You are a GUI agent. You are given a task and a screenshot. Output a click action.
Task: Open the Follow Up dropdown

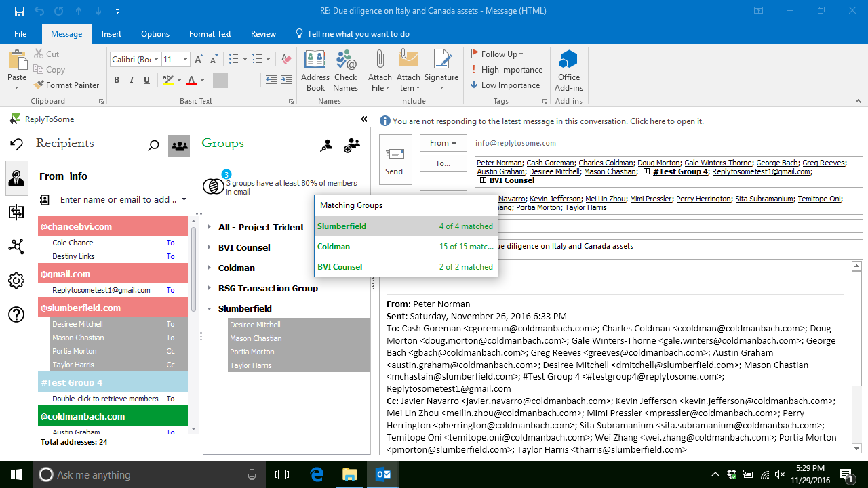tap(497, 54)
